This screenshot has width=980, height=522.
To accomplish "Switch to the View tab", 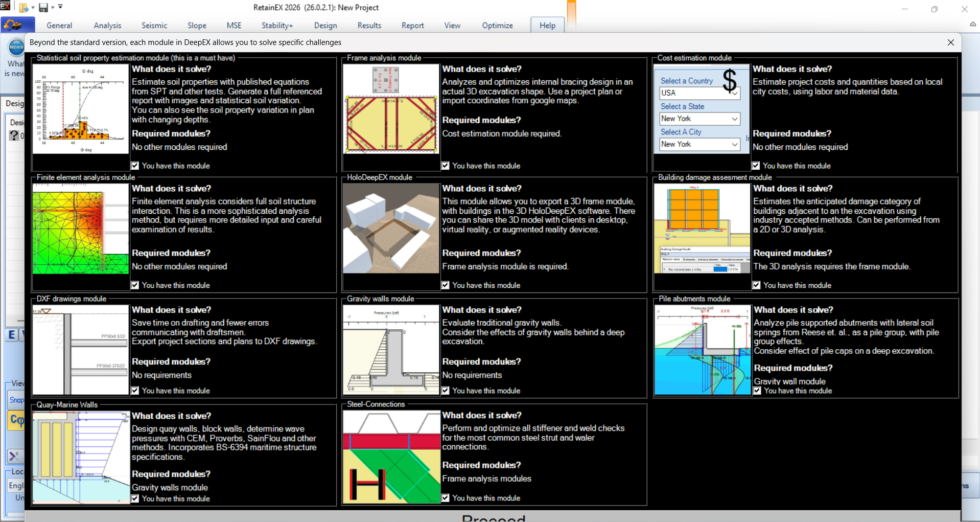I will (452, 26).
